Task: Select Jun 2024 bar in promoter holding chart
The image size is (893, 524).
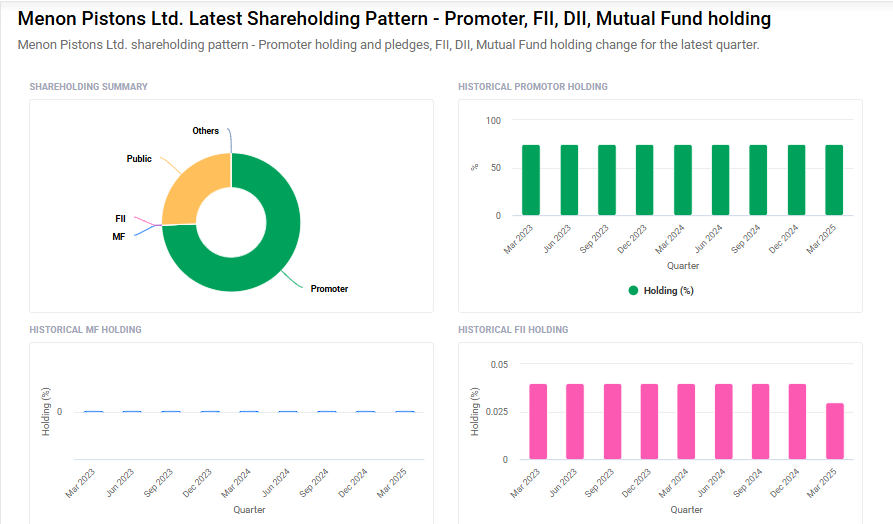Action: (x=720, y=180)
